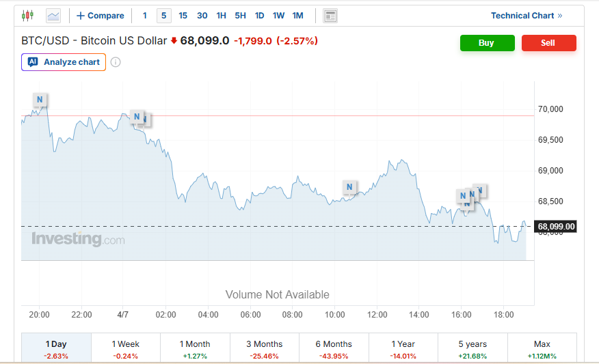Choose the 1D interval

(x=259, y=16)
